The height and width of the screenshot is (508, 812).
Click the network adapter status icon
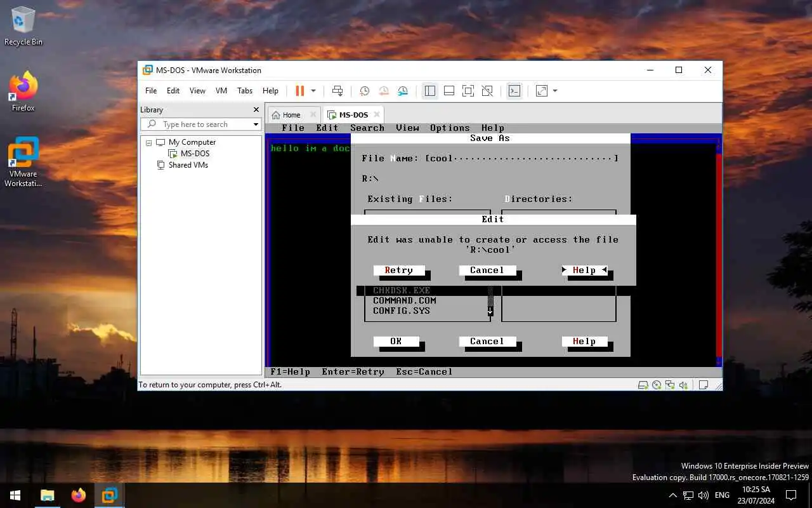point(670,385)
